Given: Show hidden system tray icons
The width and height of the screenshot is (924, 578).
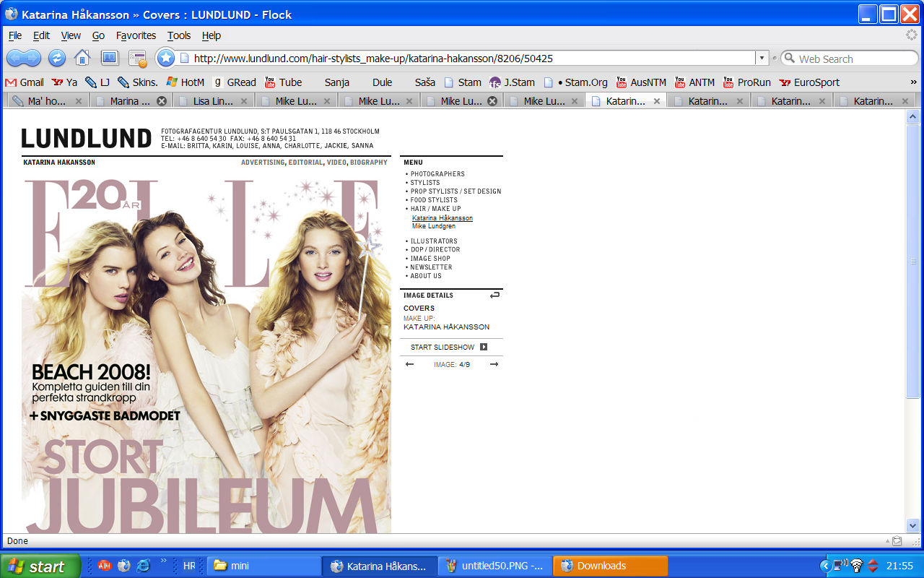Looking at the screenshot, I should (x=827, y=566).
